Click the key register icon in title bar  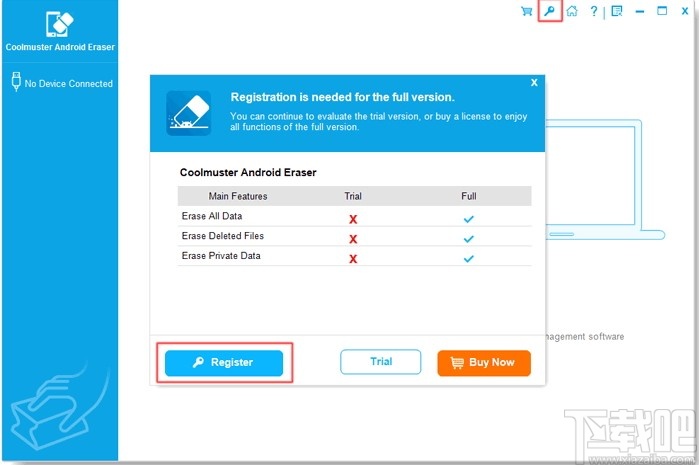[x=549, y=11]
